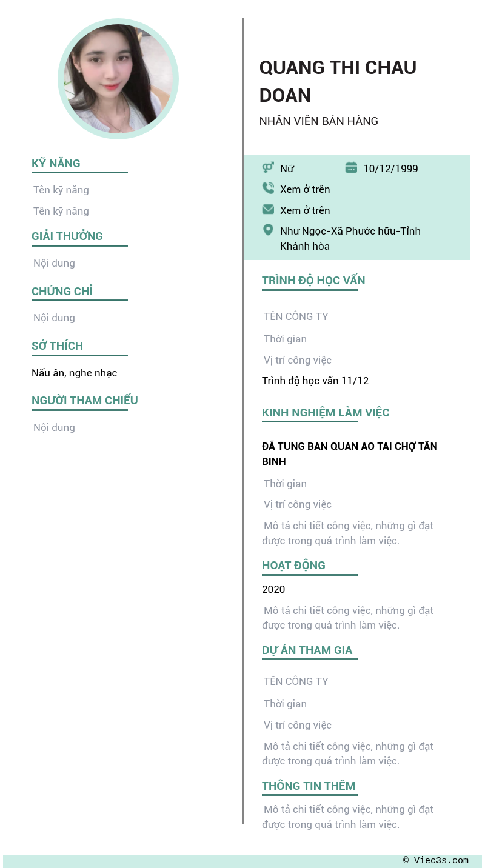Click the NGƯỜI THAM CHIẾU heading
Viewport: 485px width, 868px height.
(85, 400)
